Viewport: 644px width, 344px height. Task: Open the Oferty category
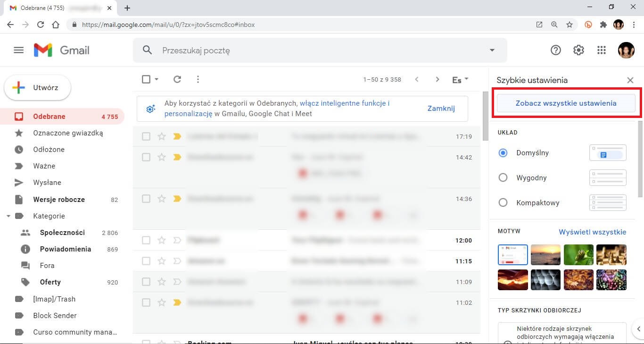[x=62, y=282]
